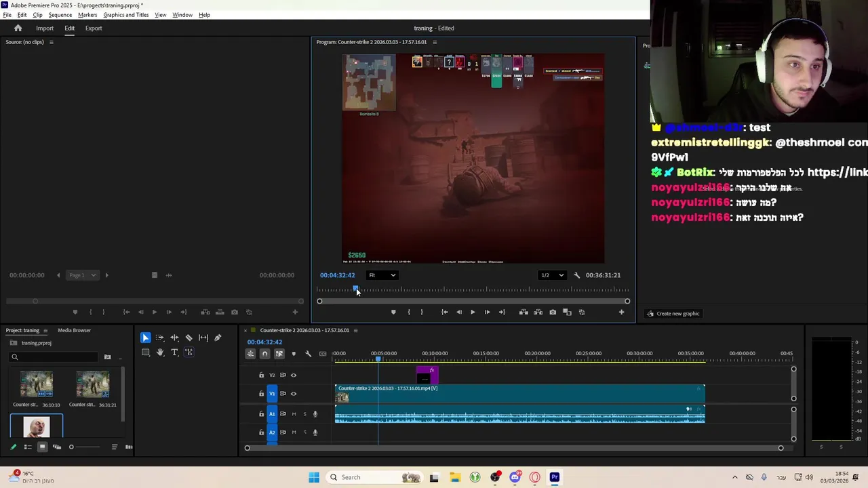Open Program monitor settings wrench
The height and width of the screenshot is (488, 868).
tap(577, 275)
